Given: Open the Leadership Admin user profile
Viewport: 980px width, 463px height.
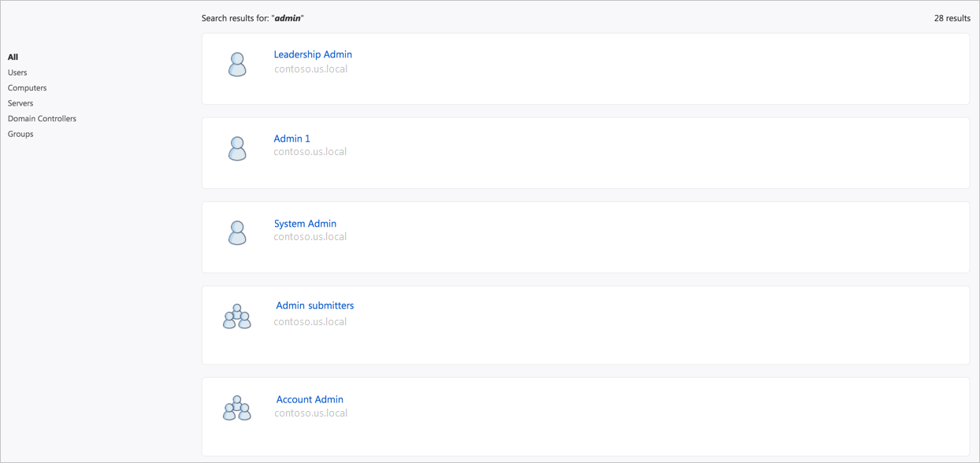Looking at the screenshot, I should tap(313, 54).
